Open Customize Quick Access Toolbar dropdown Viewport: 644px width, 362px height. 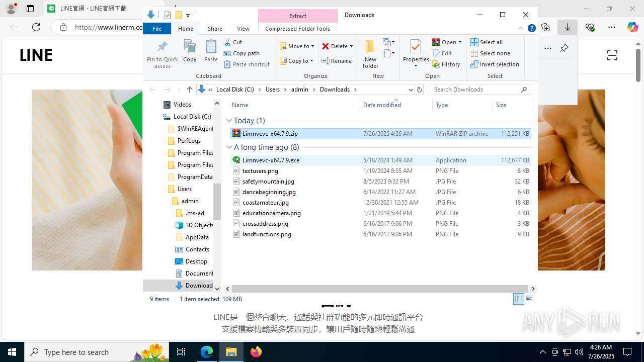[x=188, y=15]
